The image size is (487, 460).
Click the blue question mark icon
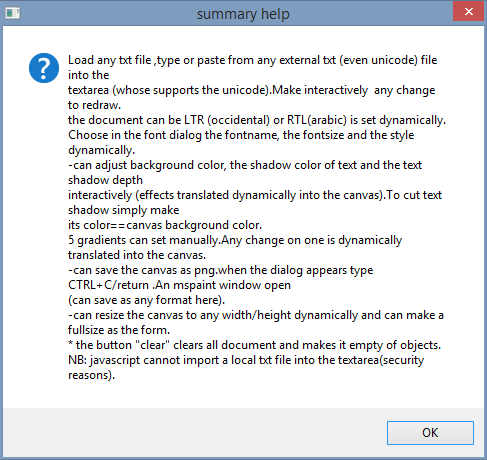coord(44,68)
